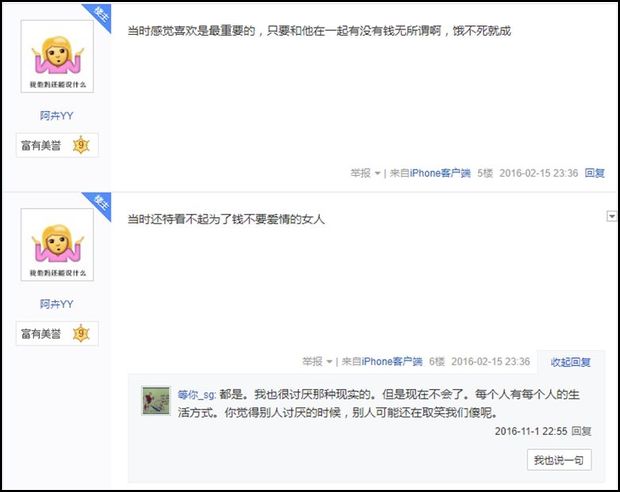
Task: Click the 楼主 ribbon on the first post
Action: (98, 17)
